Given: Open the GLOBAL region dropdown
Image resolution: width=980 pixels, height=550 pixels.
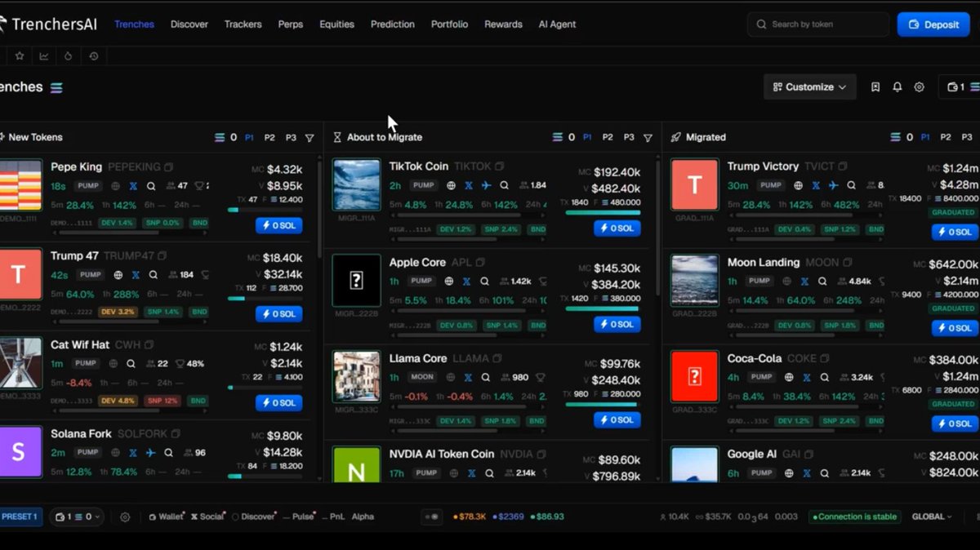Looking at the screenshot, I should click(932, 517).
